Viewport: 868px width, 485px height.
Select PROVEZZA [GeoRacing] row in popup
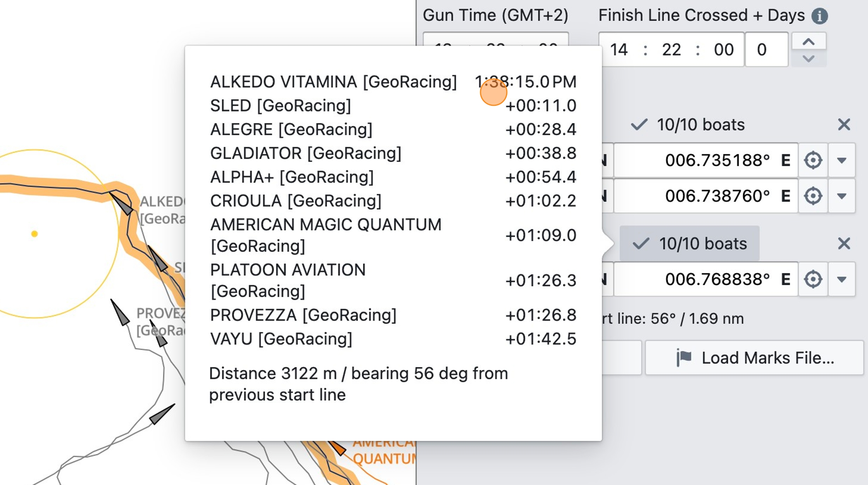click(393, 315)
